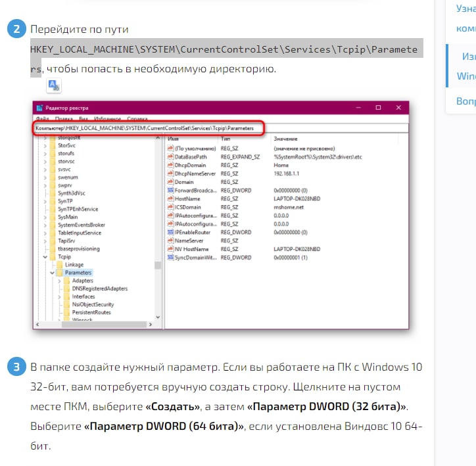Sort by the Значение column header

(335, 139)
